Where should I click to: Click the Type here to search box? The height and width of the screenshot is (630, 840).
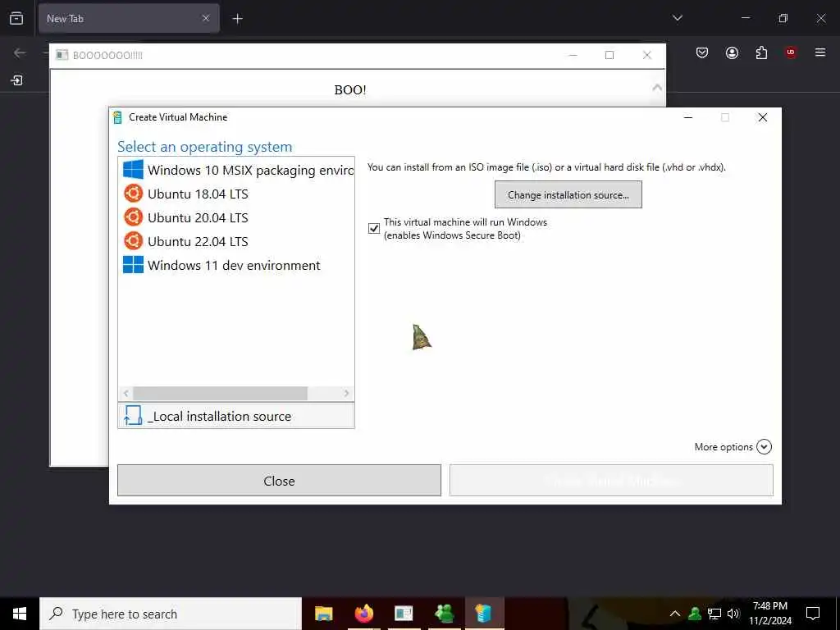(x=171, y=614)
